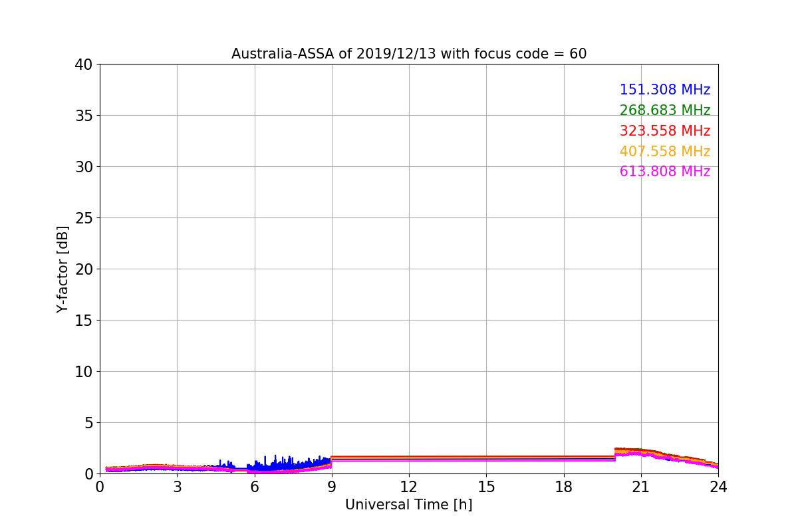The width and height of the screenshot is (798, 532).
Task: Click the y-axis tick label 40
Action: (x=84, y=65)
